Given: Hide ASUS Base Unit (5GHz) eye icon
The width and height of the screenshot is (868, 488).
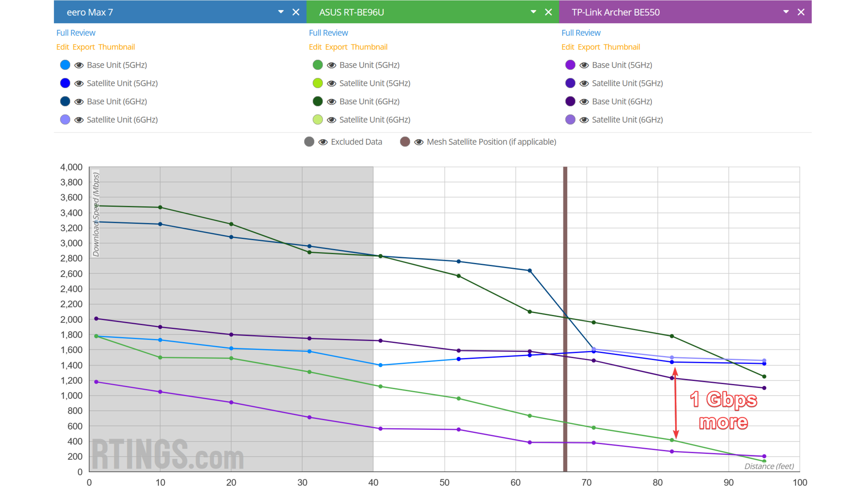Looking at the screenshot, I should tap(332, 65).
